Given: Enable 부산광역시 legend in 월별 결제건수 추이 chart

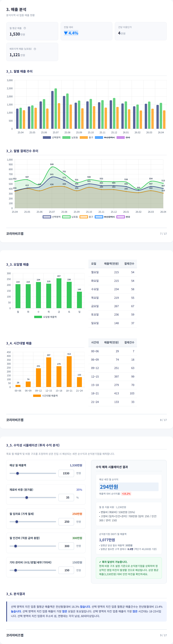Looking at the screenshot, I should 105,217.
